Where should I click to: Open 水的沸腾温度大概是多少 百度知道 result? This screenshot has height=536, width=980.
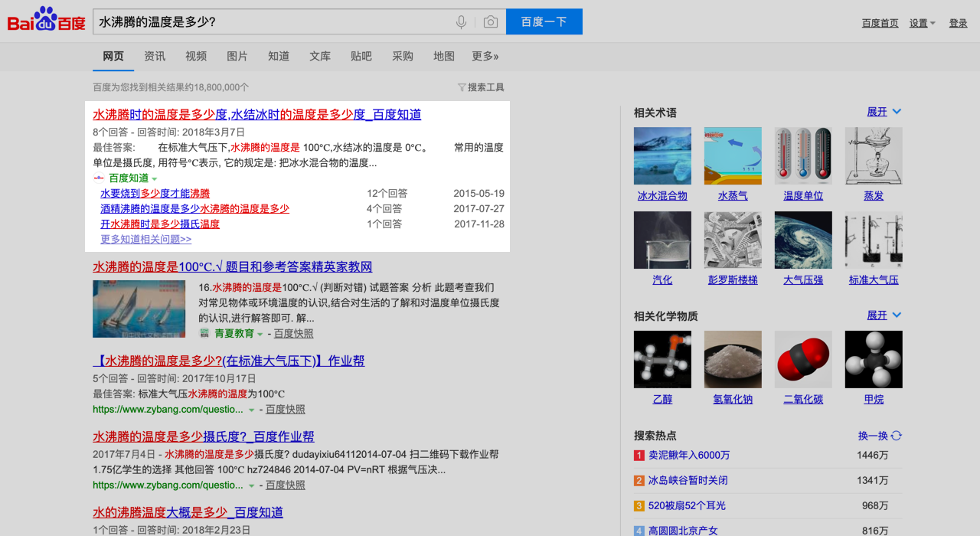(x=188, y=512)
